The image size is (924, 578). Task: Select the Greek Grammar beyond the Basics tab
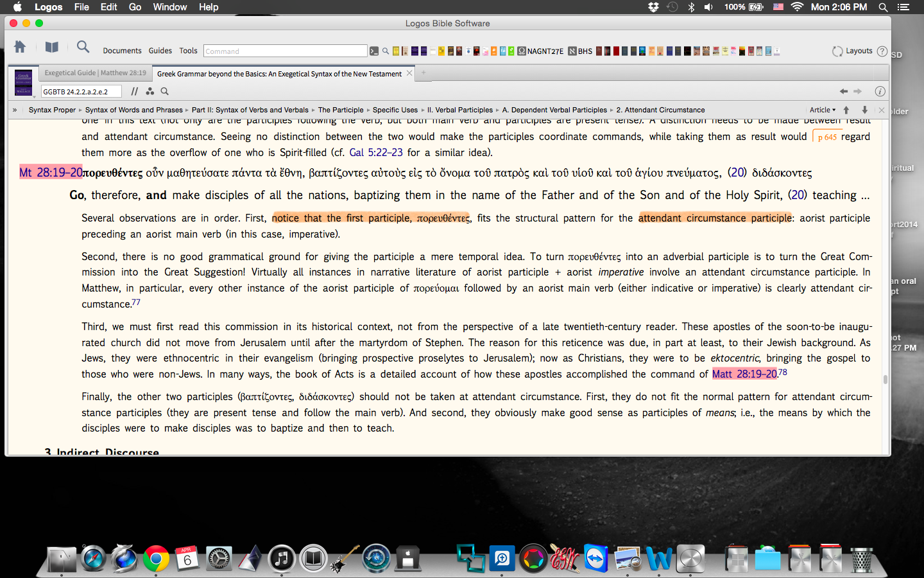click(279, 73)
